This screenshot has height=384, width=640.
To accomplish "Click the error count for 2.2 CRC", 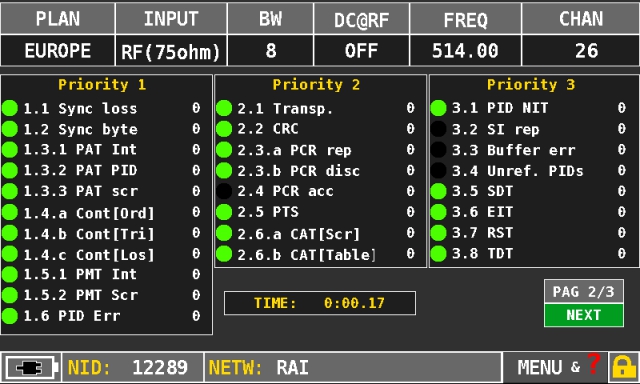I will 411,129.
